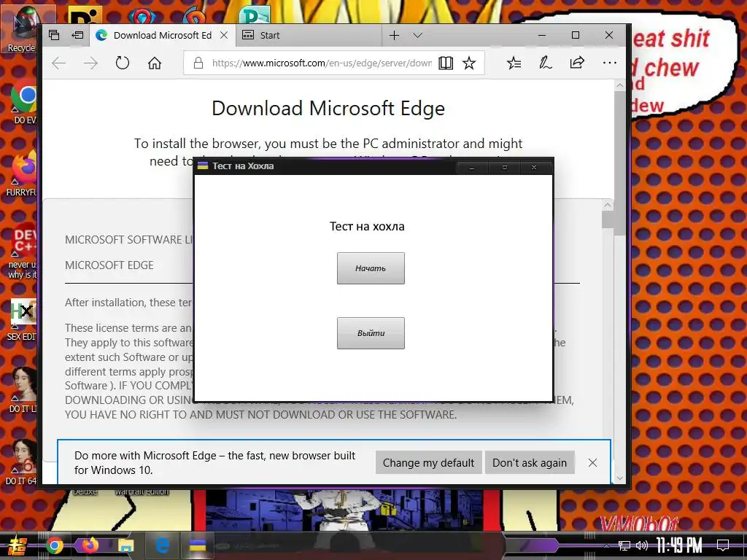
Task: Click the Edge address bar URL
Action: 322,63
